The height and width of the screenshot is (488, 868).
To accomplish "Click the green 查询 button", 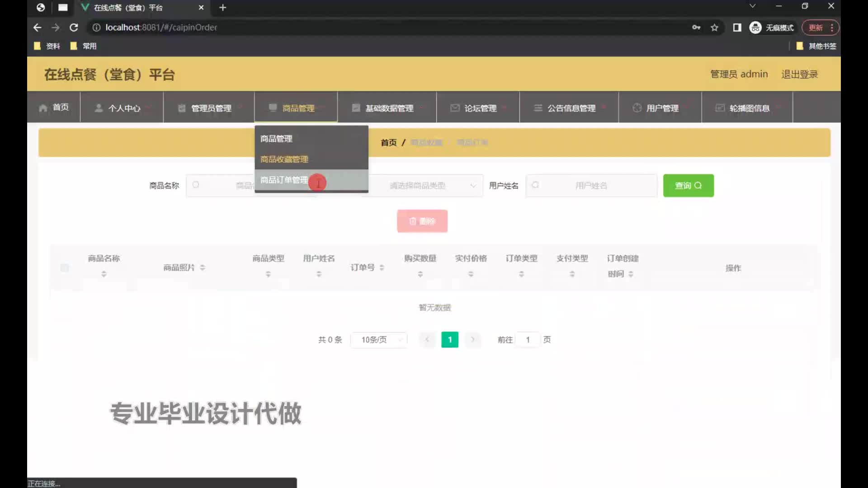I will [x=688, y=186].
